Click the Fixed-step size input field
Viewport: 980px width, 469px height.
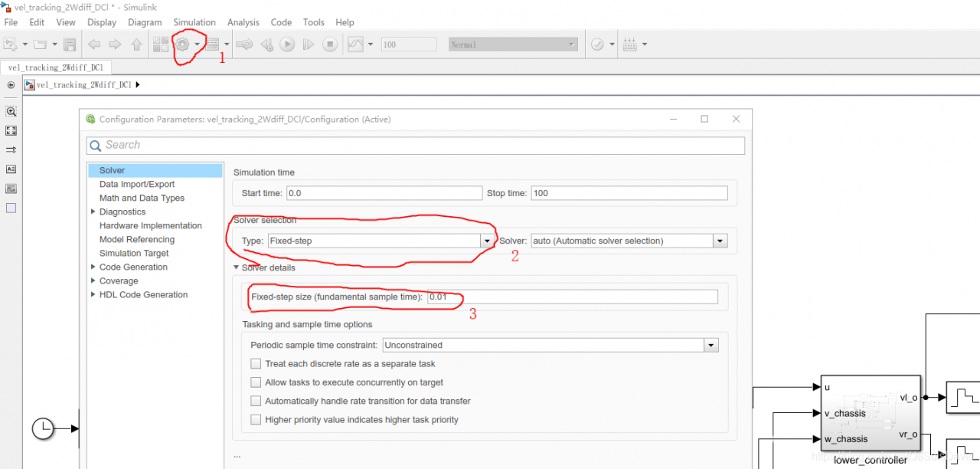coord(573,297)
